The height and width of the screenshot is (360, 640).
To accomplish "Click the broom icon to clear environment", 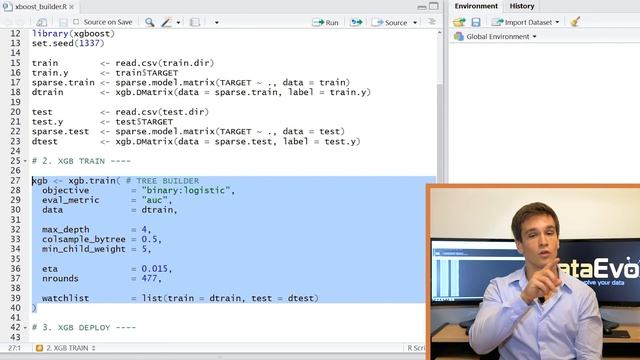I will 575,22.
